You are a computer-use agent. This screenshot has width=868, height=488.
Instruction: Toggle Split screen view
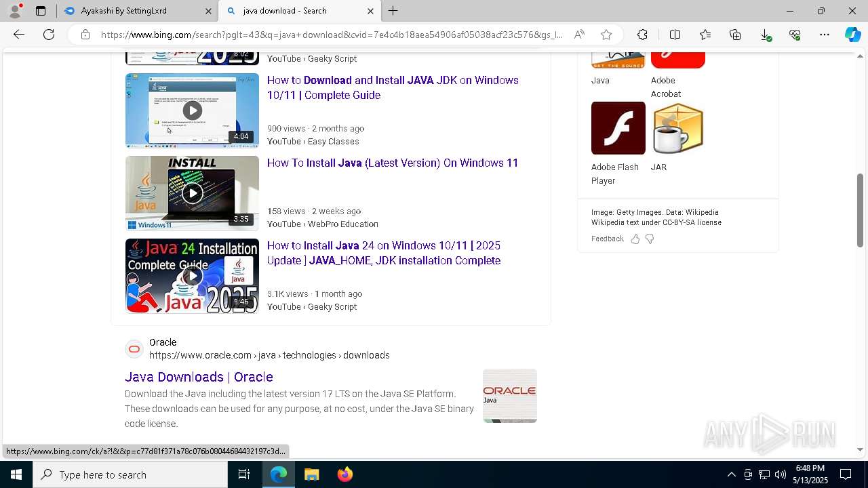(675, 35)
